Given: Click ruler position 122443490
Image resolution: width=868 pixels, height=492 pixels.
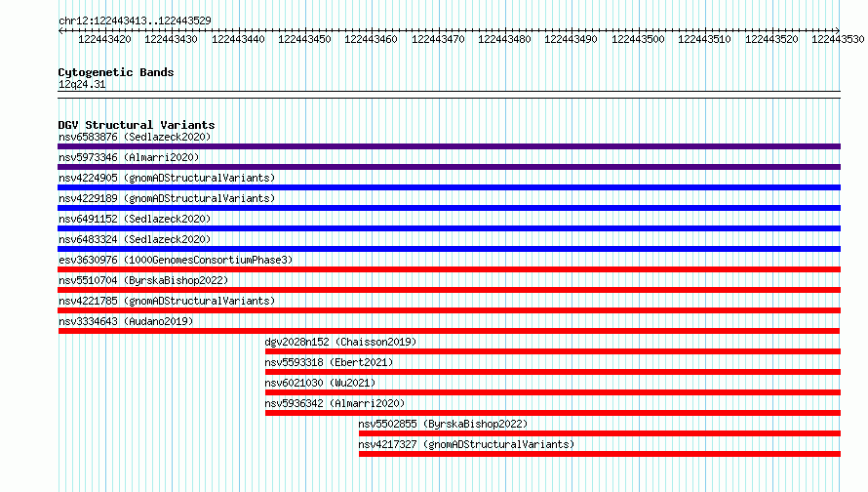Looking at the screenshot, I should point(571,39).
